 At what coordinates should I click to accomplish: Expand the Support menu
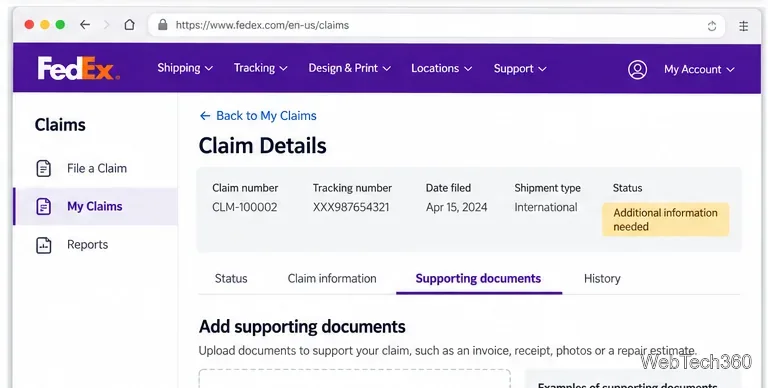click(520, 69)
